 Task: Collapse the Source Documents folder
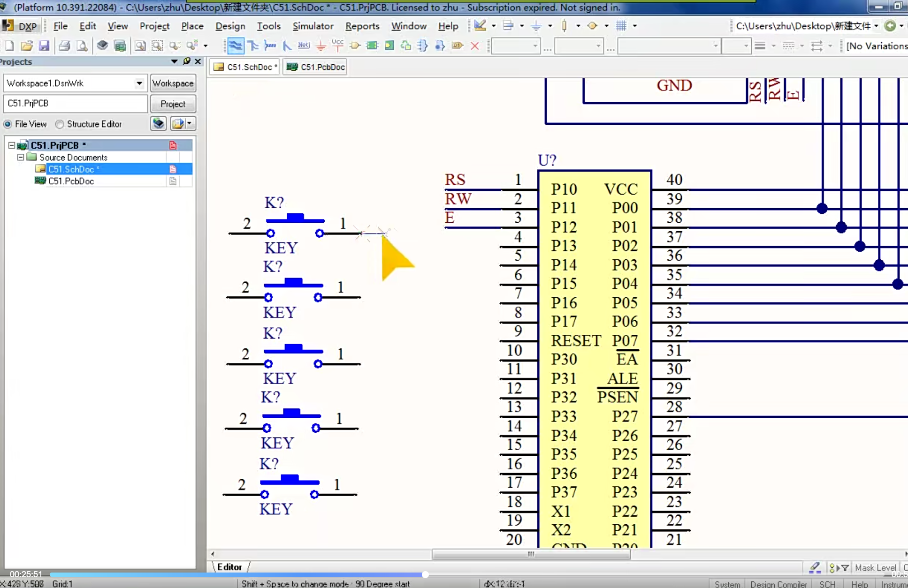pos(21,157)
